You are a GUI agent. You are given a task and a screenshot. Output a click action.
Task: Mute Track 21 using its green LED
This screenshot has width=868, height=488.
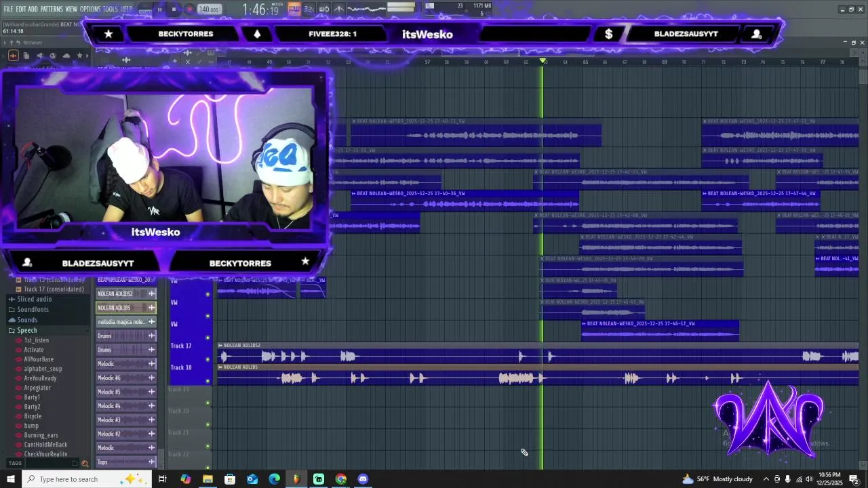point(208,446)
